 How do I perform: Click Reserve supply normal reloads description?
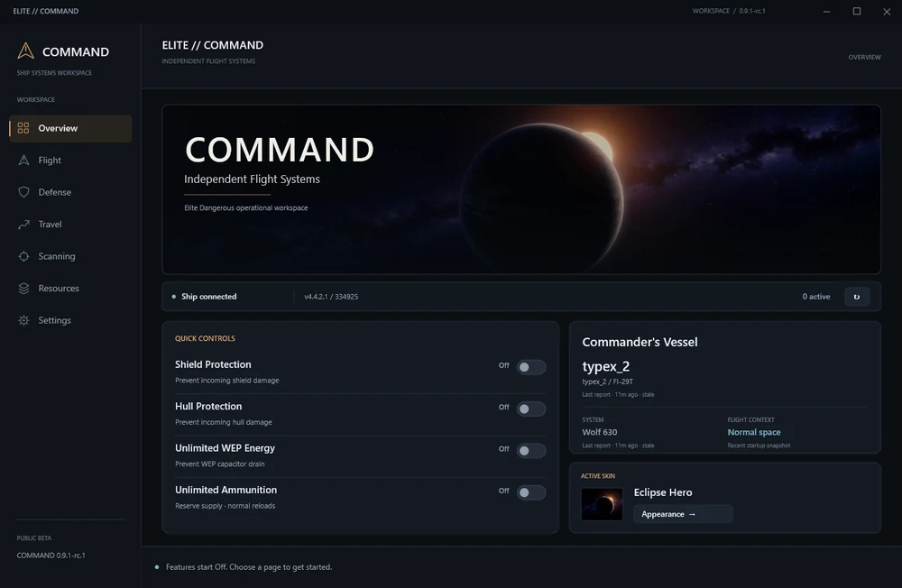coord(225,506)
